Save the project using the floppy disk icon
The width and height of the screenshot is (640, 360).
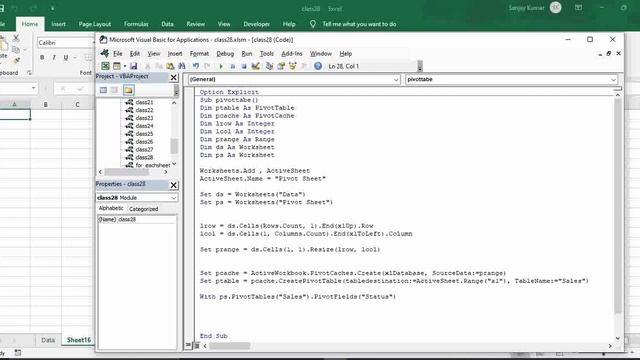pyautogui.click(x=133, y=66)
